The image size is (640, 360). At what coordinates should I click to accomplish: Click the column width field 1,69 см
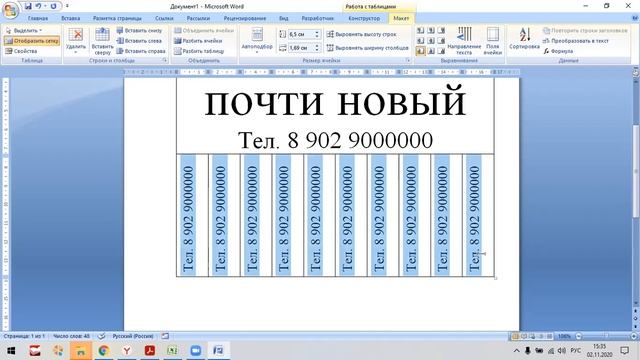point(301,48)
